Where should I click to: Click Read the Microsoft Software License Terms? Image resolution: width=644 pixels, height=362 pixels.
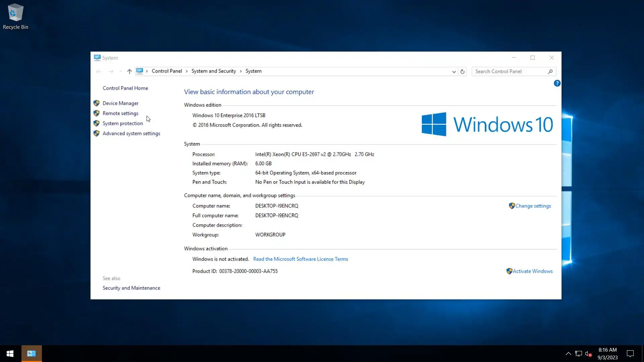[x=301, y=259]
